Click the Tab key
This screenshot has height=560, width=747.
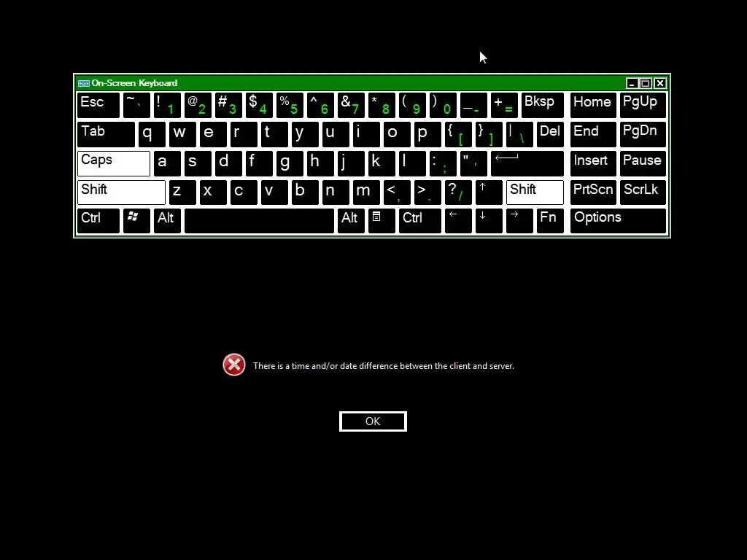107,134
